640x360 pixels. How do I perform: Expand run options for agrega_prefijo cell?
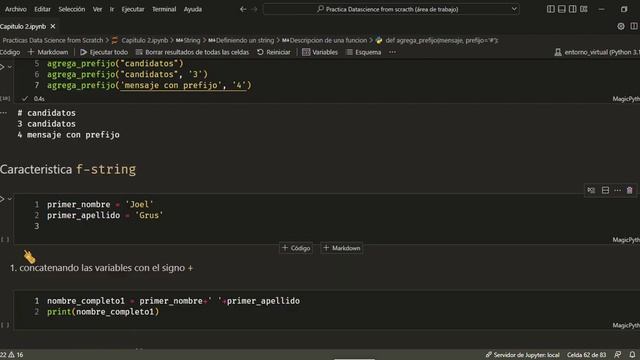(x=10, y=67)
